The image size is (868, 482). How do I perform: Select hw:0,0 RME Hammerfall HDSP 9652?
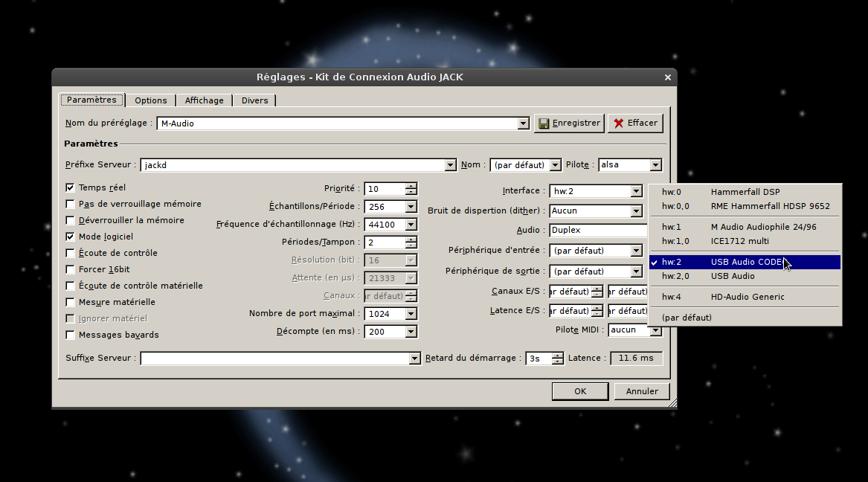[x=745, y=207]
